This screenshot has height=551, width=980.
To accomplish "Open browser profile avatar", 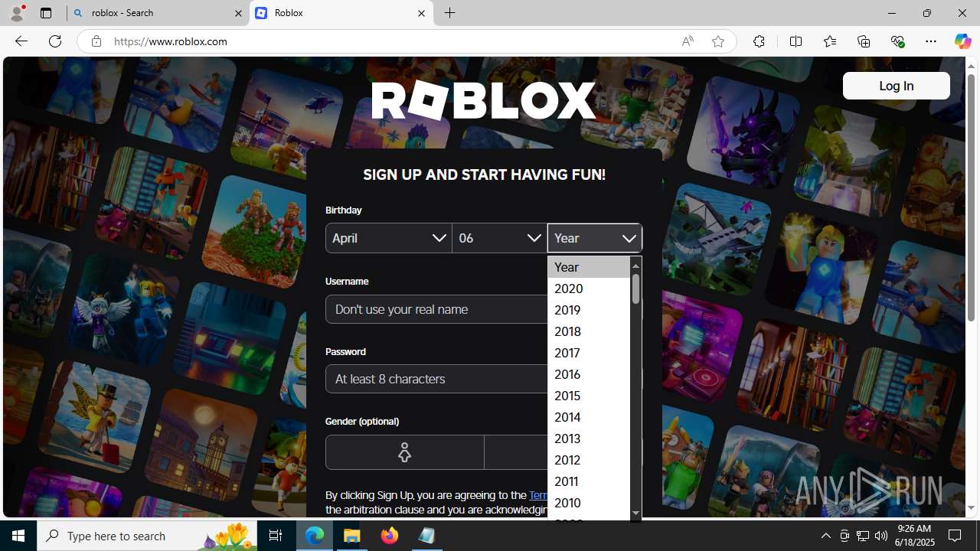I will pyautogui.click(x=17, y=13).
